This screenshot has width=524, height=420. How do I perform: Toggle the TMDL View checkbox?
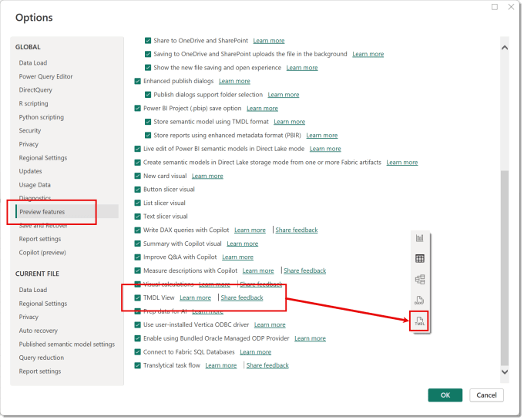[x=138, y=299]
